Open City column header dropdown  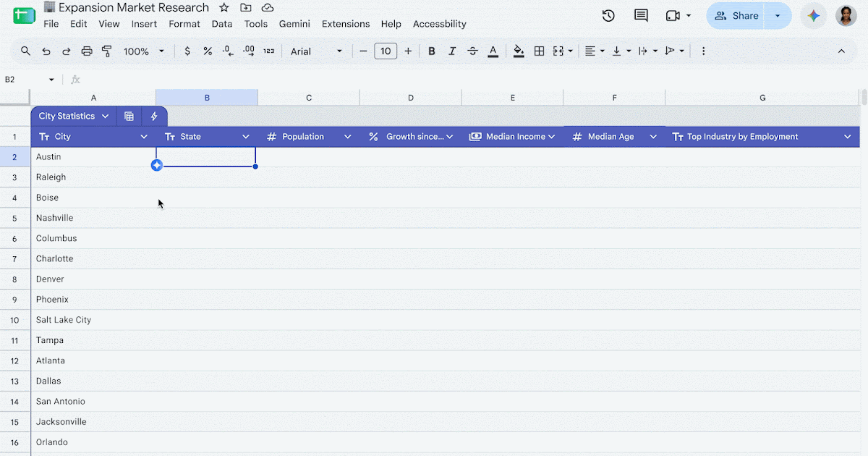tap(143, 136)
